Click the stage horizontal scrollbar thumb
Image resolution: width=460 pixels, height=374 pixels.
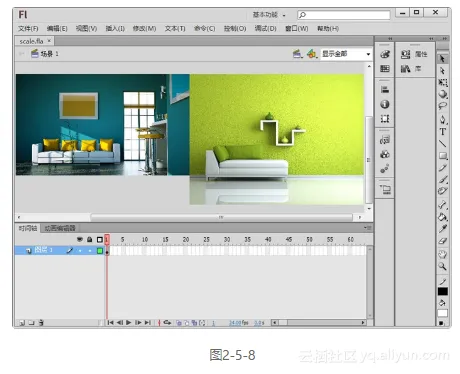pos(221,217)
